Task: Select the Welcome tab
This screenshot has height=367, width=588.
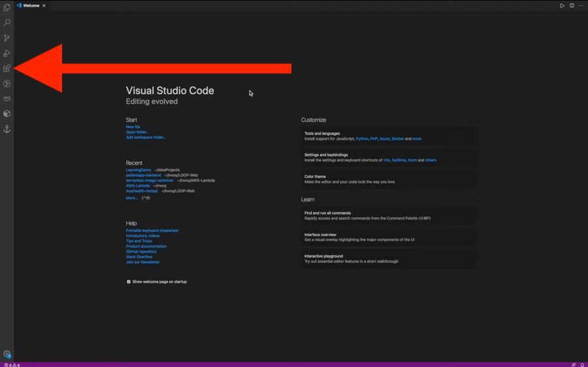Action: (31, 6)
